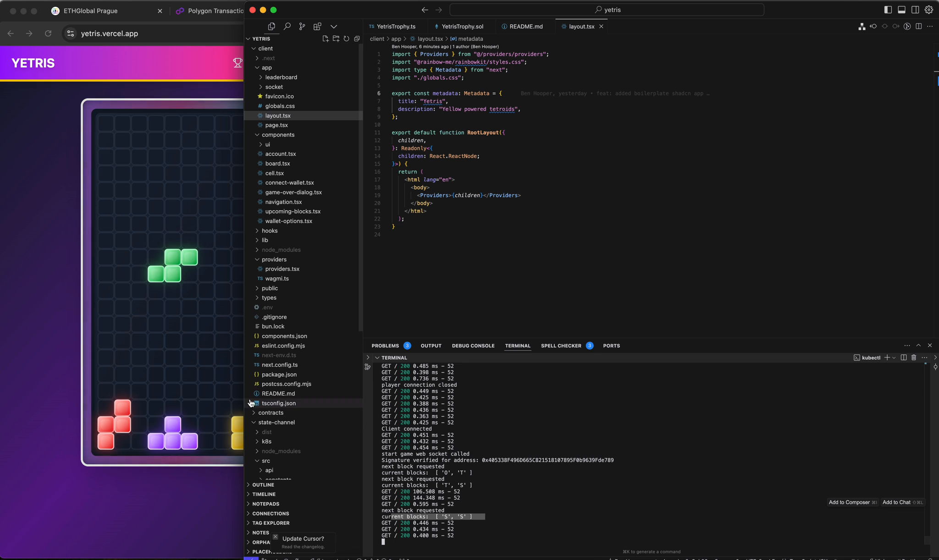Open the Source Control view icon
This screenshot has height=560, width=939.
(302, 27)
